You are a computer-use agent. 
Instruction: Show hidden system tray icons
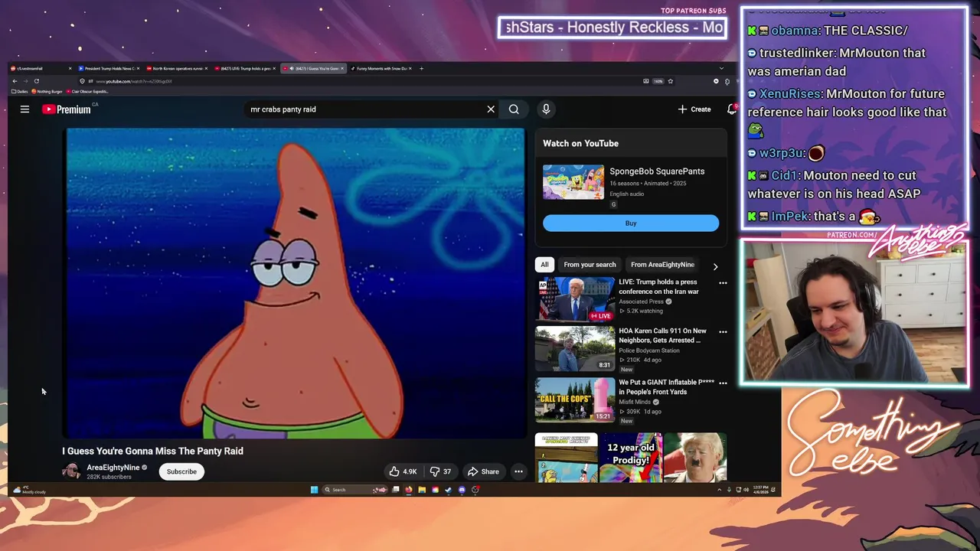click(x=719, y=490)
